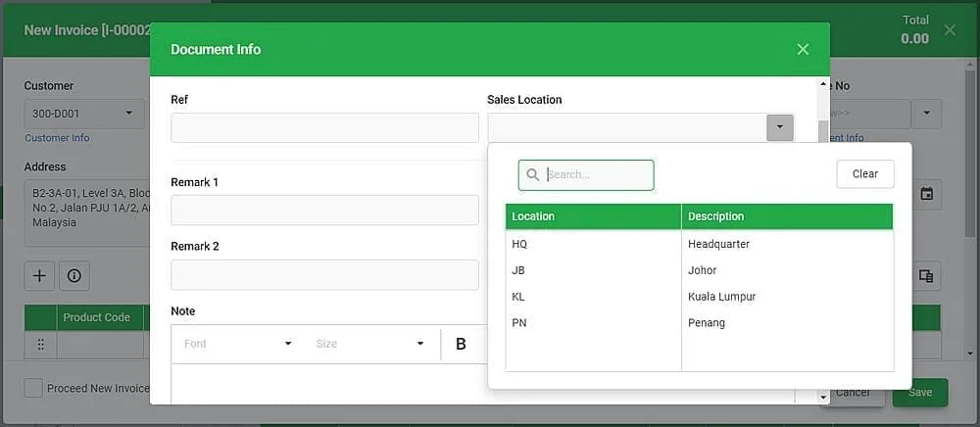Click the plus add-item icon button
The height and width of the screenshot is (427, 980).
(39, 276)
